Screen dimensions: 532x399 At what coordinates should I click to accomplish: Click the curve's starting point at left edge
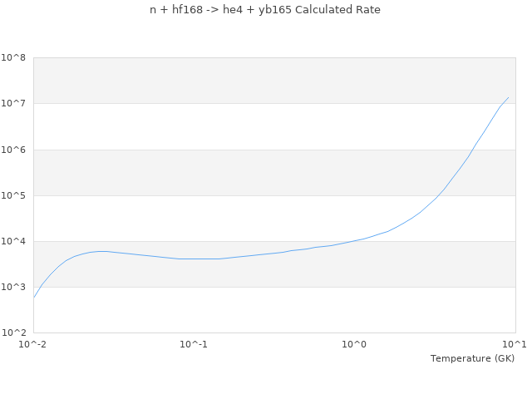(x=34, y=297)
